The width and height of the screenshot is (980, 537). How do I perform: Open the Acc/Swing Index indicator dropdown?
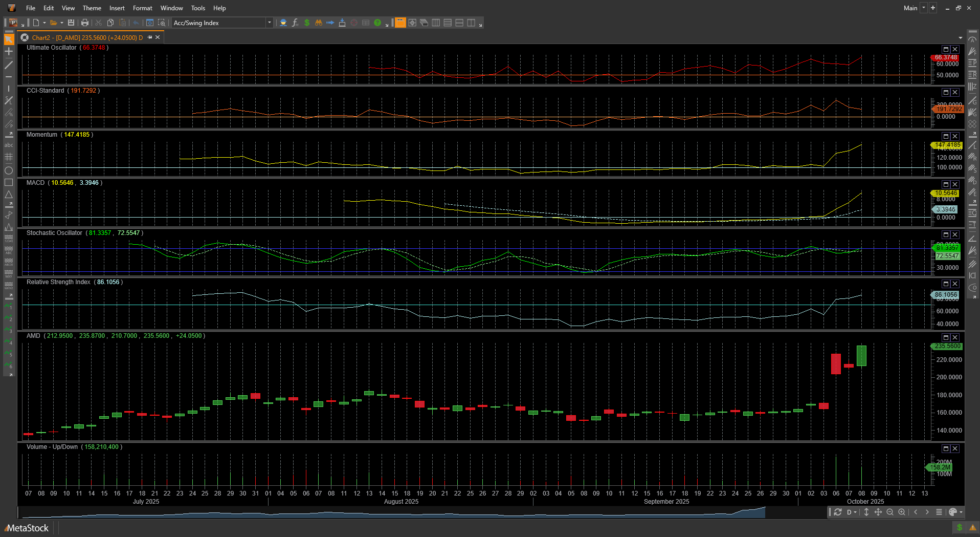pyautogui.click(x=269, y=23)
